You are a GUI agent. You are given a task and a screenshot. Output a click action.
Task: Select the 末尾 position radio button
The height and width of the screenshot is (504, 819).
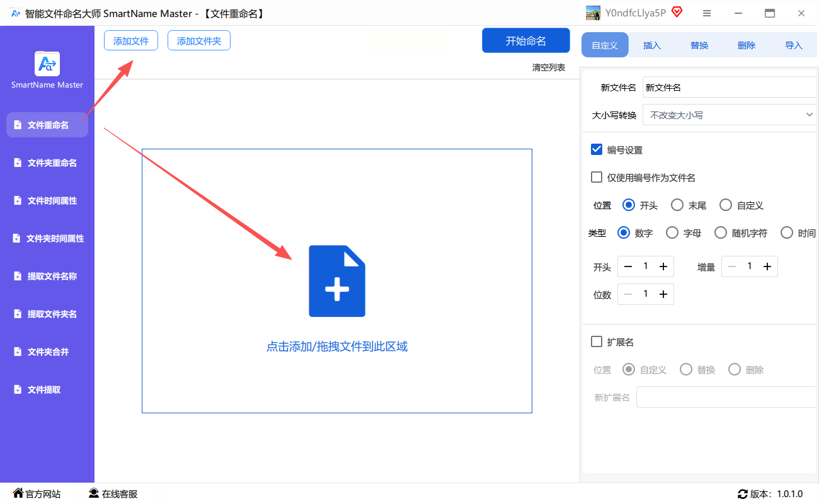tap(677, 205)
